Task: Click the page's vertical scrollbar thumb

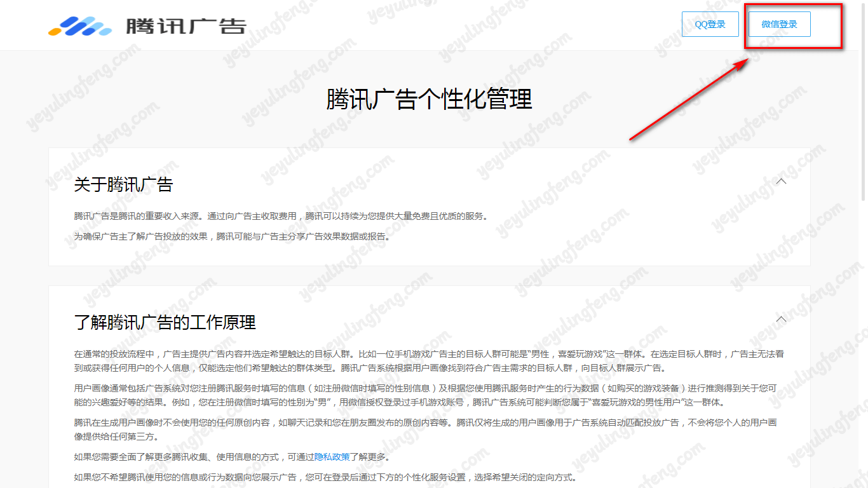Action: coord(862,102)
